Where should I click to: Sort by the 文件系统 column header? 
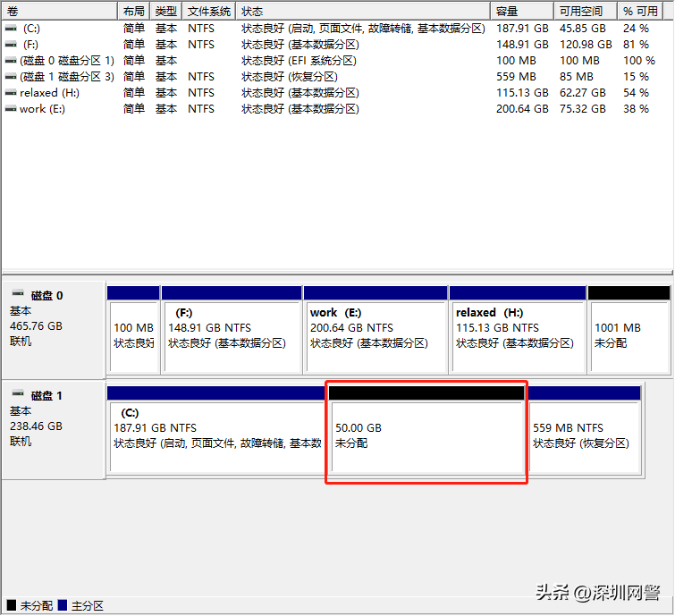209,11
